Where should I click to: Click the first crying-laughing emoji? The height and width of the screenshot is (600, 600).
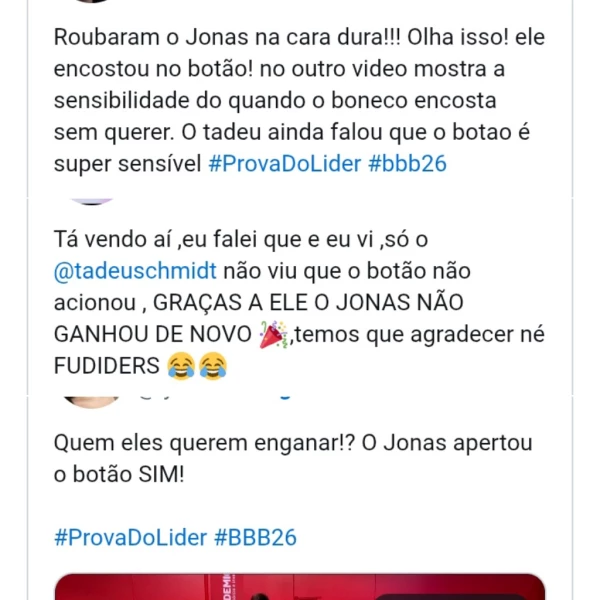(x=181, y=366)
